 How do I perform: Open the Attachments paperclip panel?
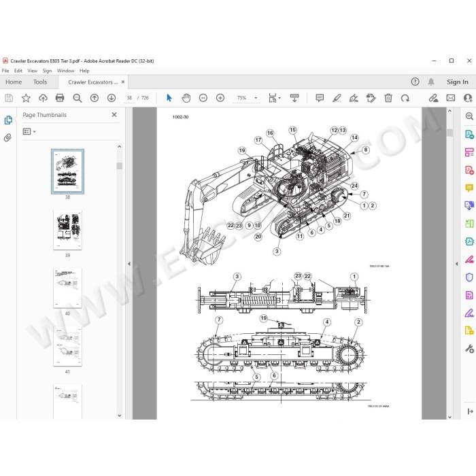[x=7, y=137]
